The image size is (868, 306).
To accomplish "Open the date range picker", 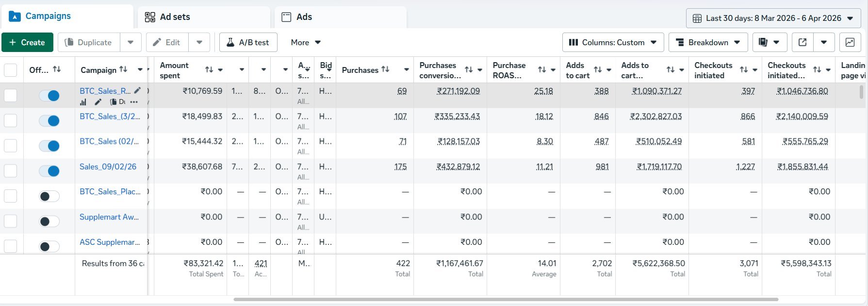I will pos(773,18).
